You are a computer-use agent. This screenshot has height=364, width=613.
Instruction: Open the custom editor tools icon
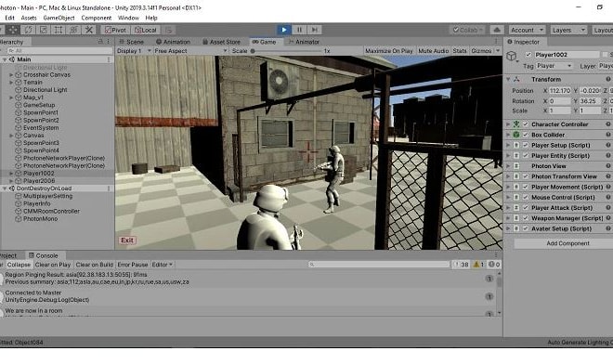click(x=89, y=30)
